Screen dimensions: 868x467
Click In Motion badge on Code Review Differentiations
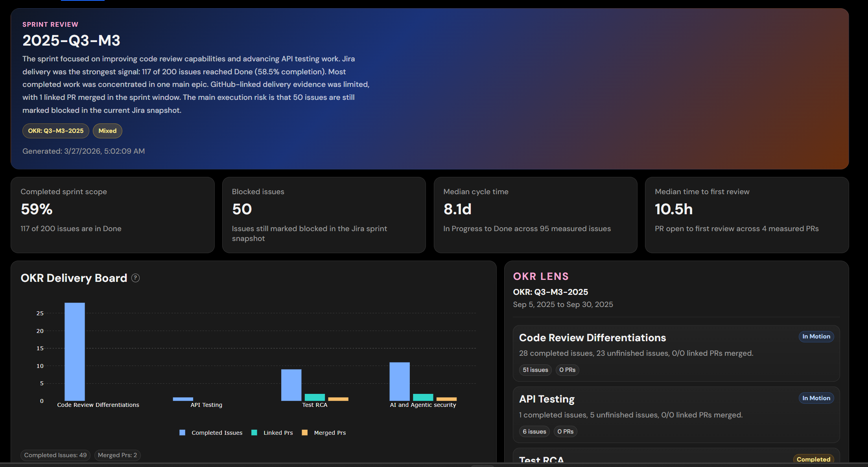816,336
